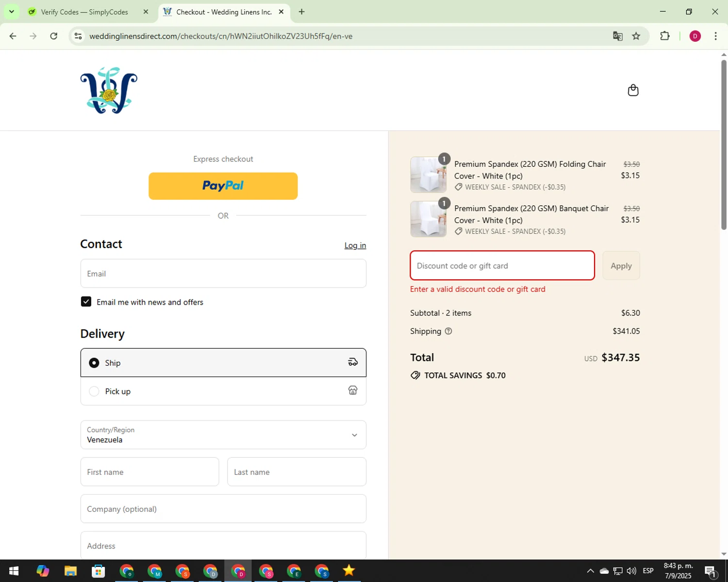Image resolution: width=728 pixels, height=582 pixels.
Task: Focus the First name field
Action: tap(149, 472)
